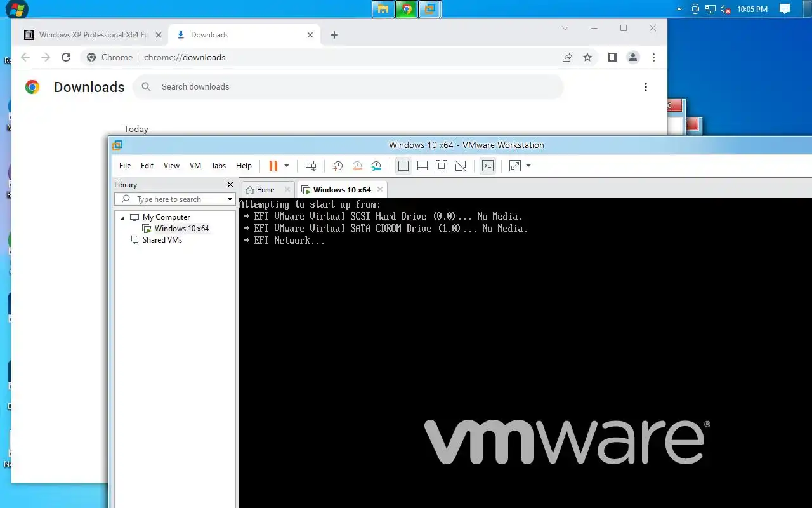The height and width of the screenshot is (508, 812).
Task: Click the muted volume tray icon
Action: pos(726,9)
